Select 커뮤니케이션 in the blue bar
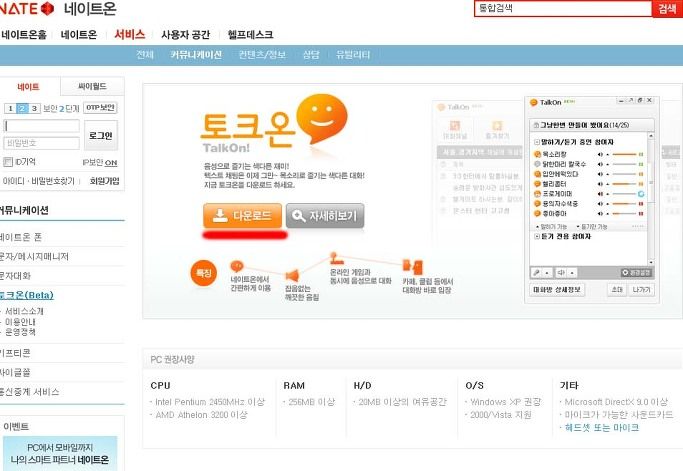The height and width of the screenshot is (471, 683). tap(196, 55)
